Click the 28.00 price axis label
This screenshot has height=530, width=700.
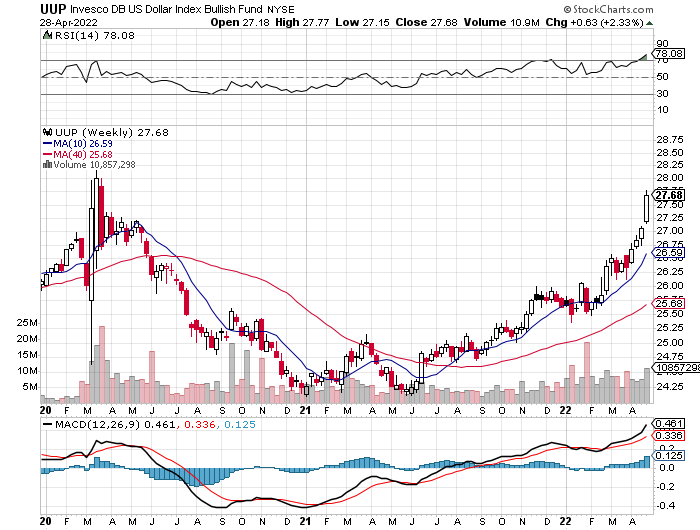click(x=670, y=177)
